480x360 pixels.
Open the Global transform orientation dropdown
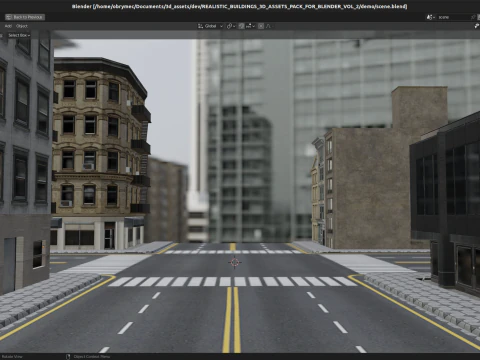210,26
